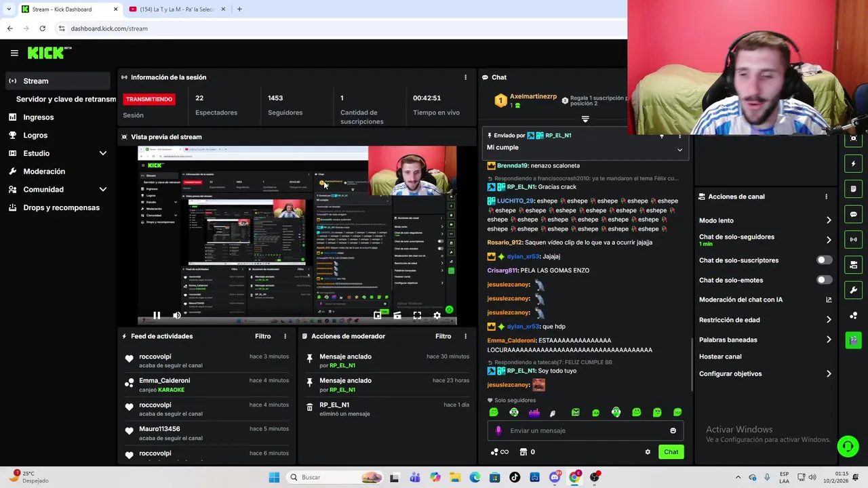
Task: Expand the Comunidad sidebar section
Action: [103, 190]
